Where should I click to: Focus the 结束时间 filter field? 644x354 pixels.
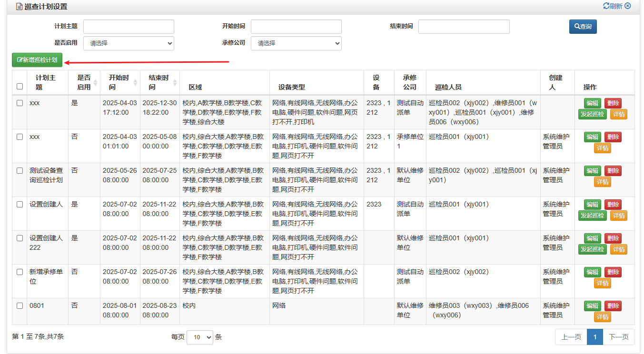coord(464,27)
